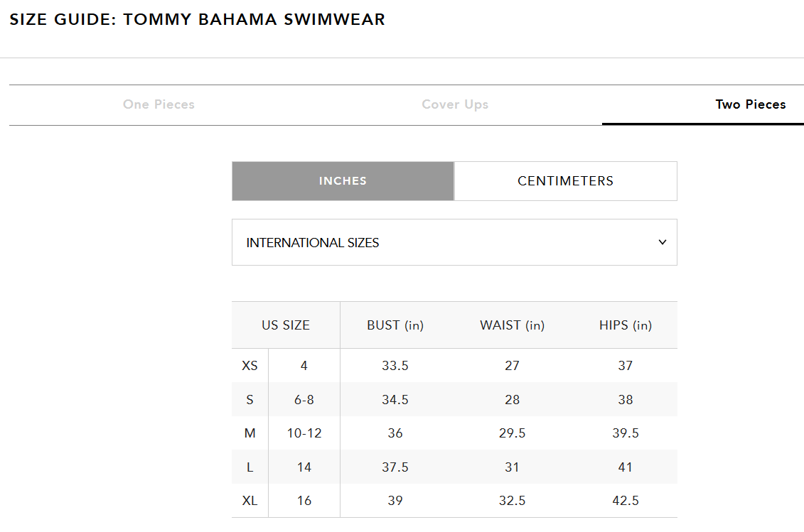Select the BUST (in) column header
Image resolution: width=804 pixels, height=532 pixels.
[395, 325]
